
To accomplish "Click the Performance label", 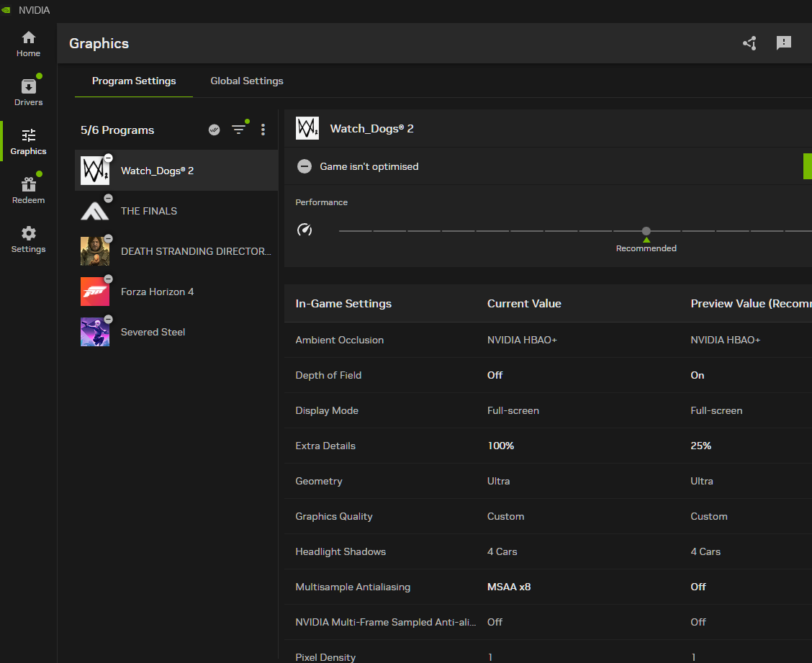I will pos(321,202).
